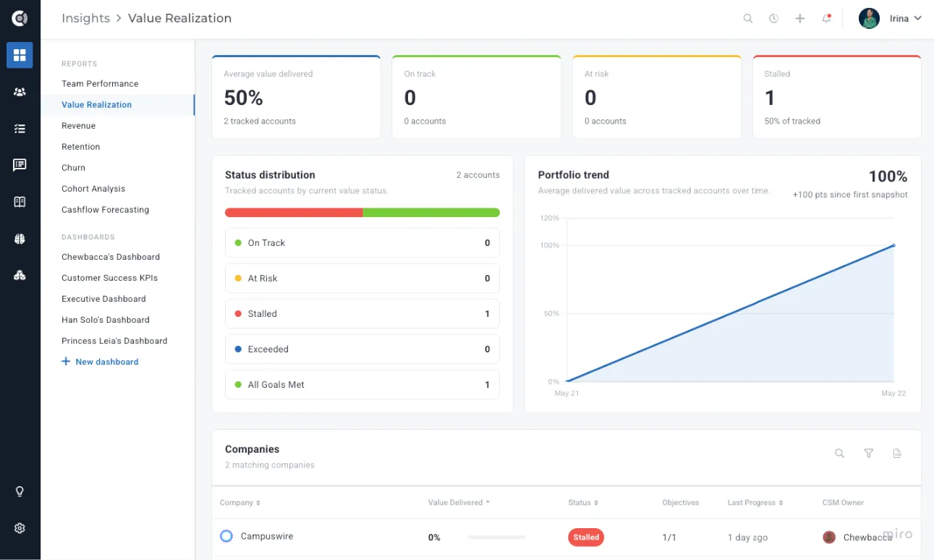Sort table by Value Delivered column
934x560 pixels.
point(459,503)
